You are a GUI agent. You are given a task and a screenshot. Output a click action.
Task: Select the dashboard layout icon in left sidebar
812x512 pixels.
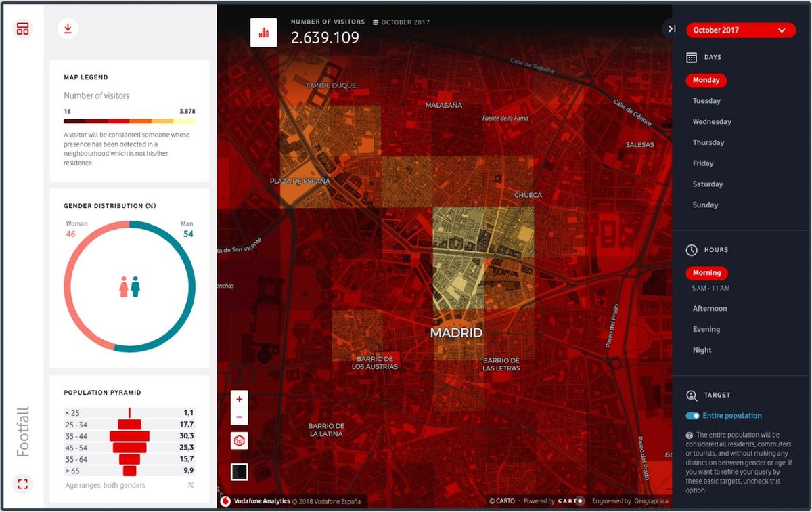tap(22, 28)
